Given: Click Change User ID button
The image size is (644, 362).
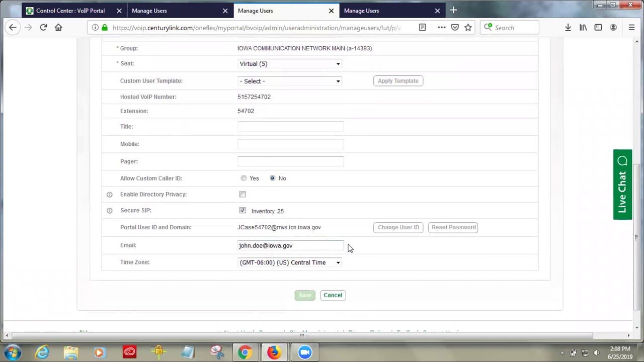Looking at the screenshot, I should 398,227.
